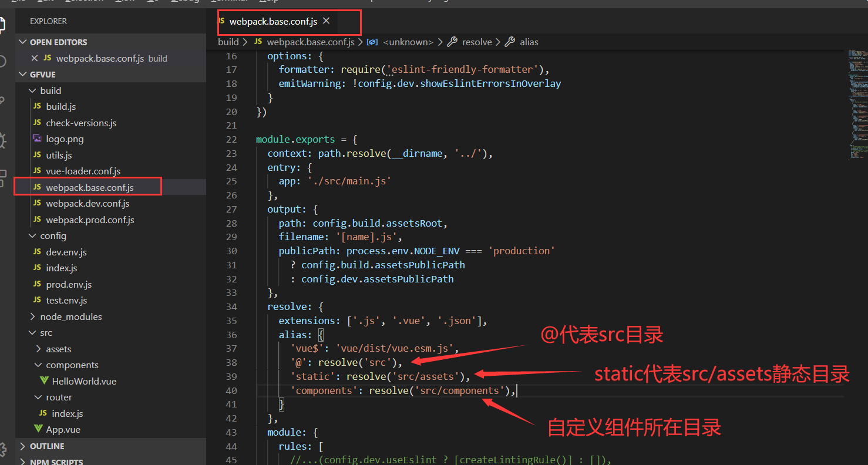Expand the assets folder

tap(38, 349)
